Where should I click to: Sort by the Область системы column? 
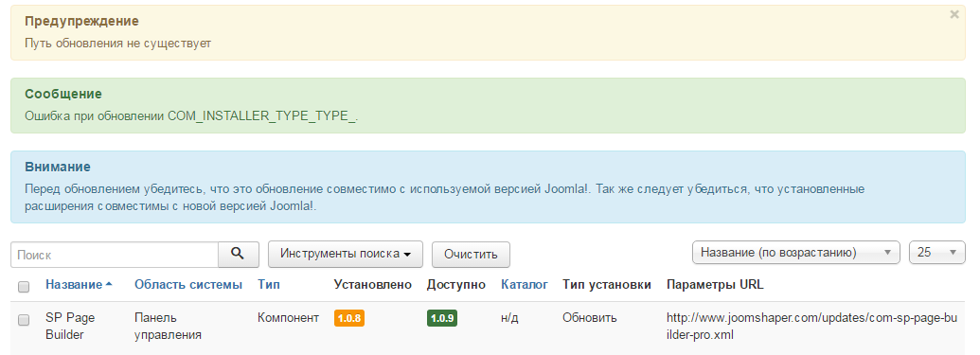[x=188, y=284]
